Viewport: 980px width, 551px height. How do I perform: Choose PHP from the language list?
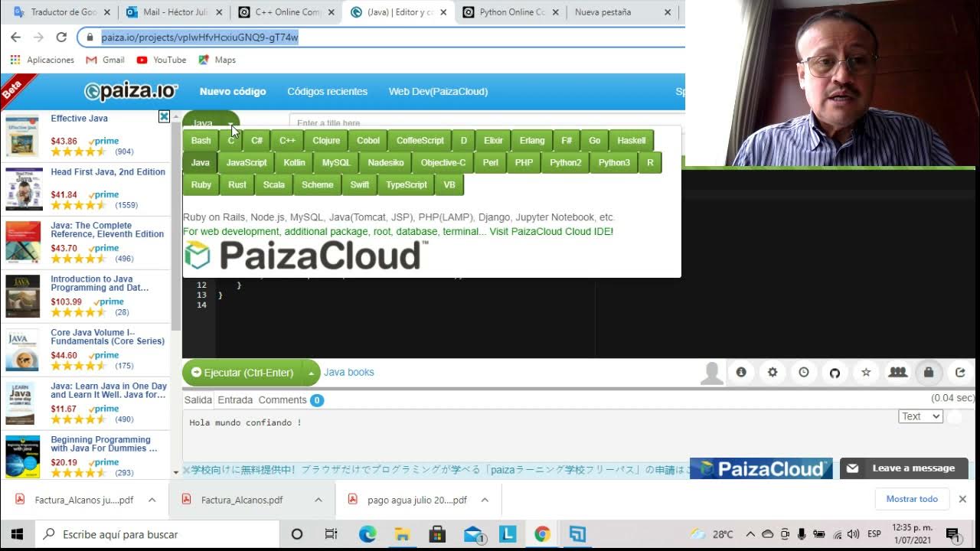tap(524, 162)
